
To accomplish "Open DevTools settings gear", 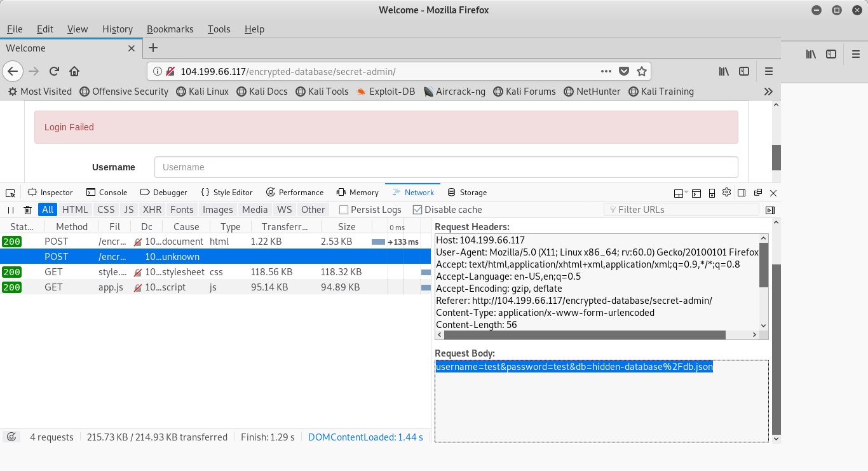I will click(726, 193).
